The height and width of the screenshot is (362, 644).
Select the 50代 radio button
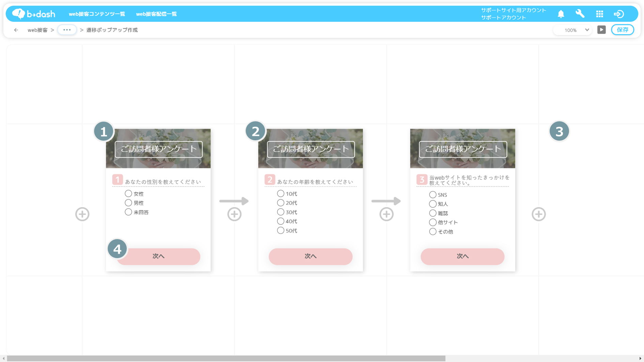pyautogui.click(x=280, y=230)
